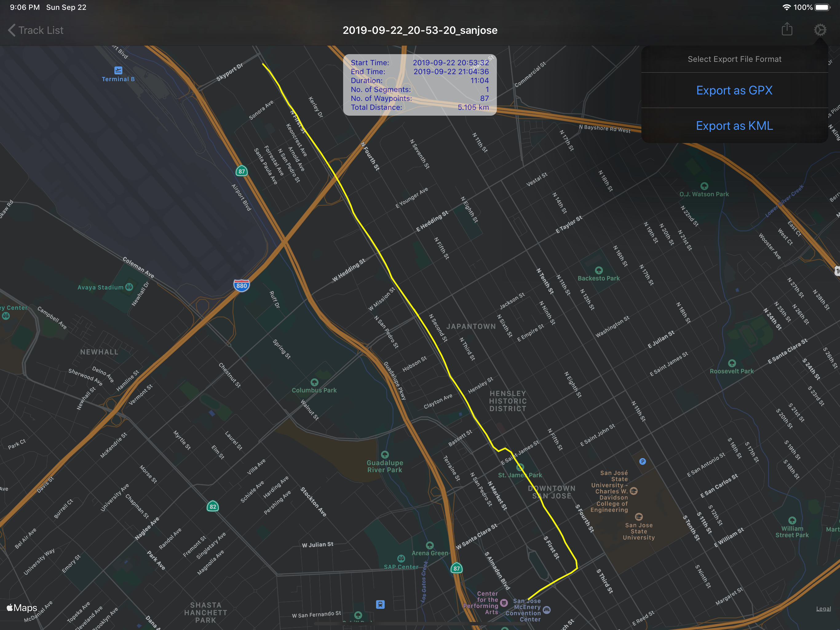Open the Legal link on the map
Image resolution: width=840 pixels, height=630 pixels.
pyautogui.click(x=823, y=609)
